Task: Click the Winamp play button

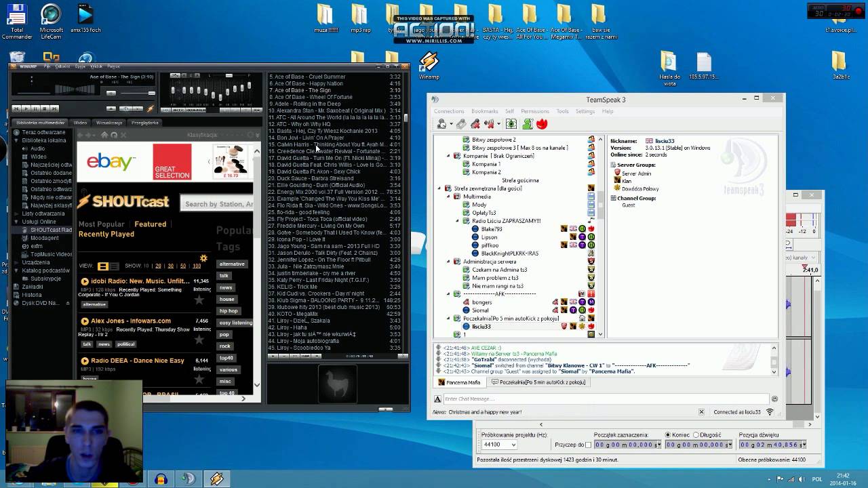Action: click(x=26, y=108)
